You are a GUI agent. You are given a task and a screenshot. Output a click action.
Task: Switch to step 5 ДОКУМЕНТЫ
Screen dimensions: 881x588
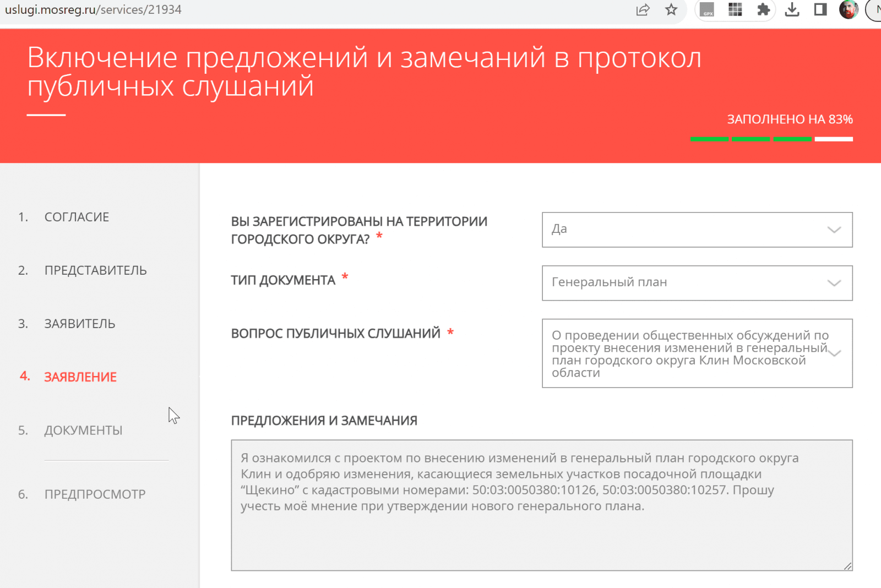pyautogui.click(x=83, y=430)
